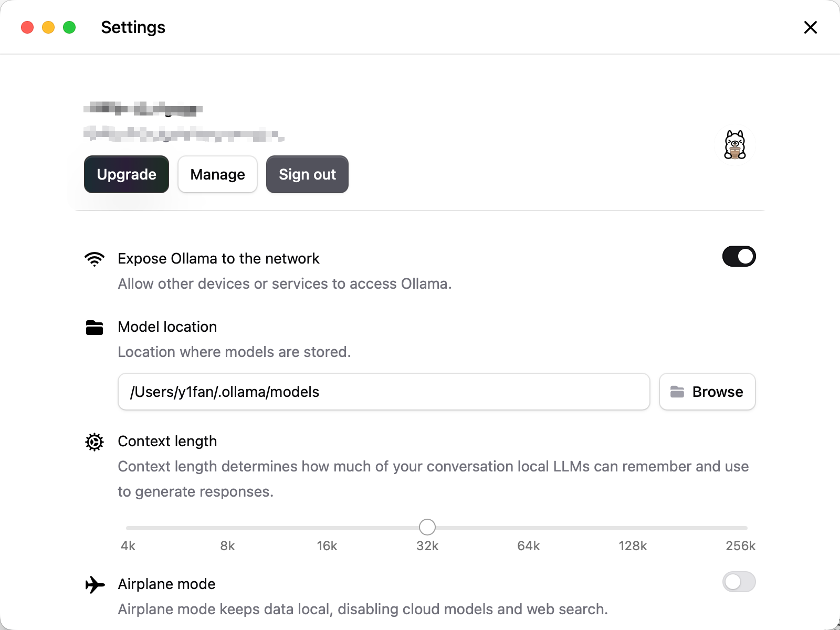840x630 pixels.
Task: Click the Context length gear icon
Action: click(x=94, y=442)
